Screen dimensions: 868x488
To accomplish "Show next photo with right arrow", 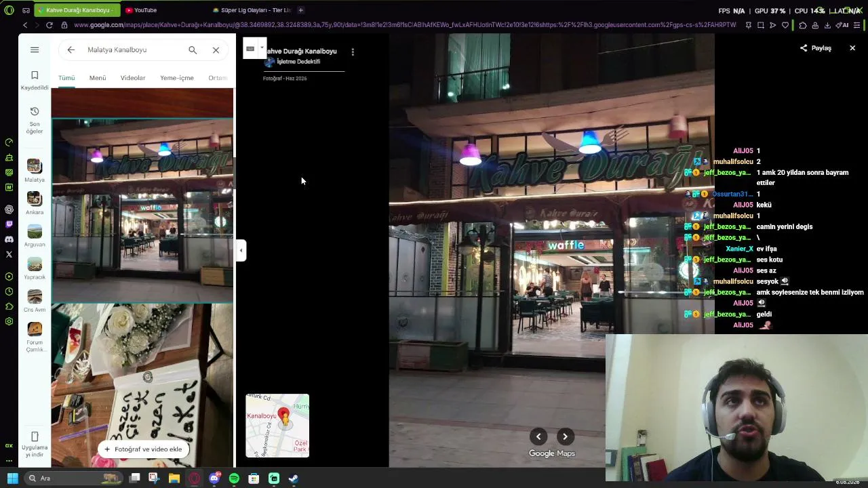I will (565, 436).
